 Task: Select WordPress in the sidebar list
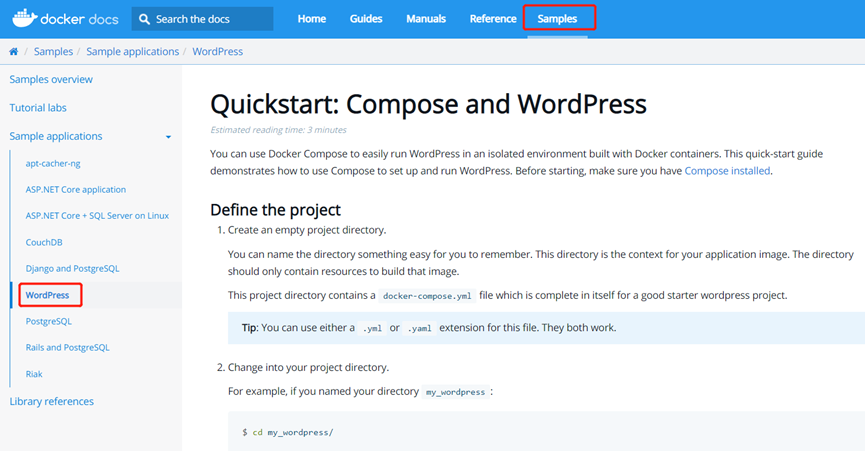pos(47,295)
